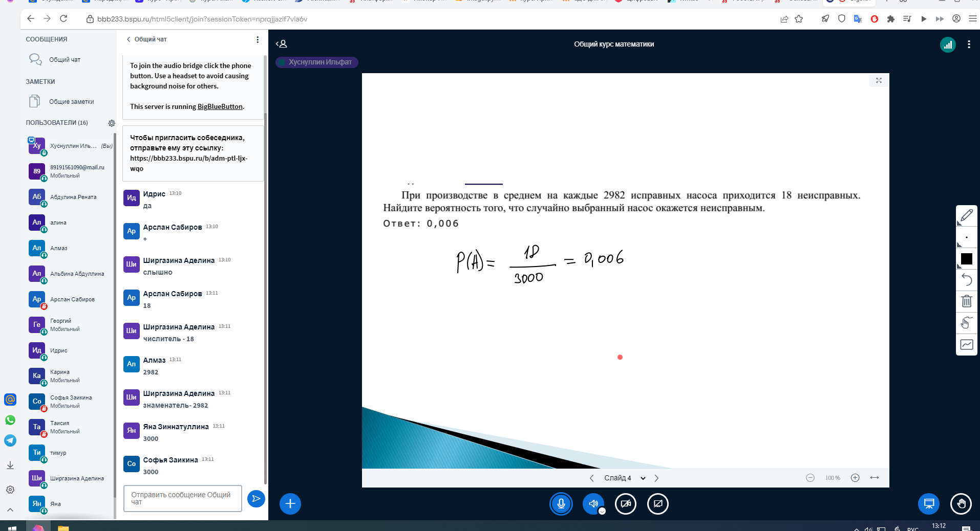Select the pencil drawing tool
Viewport: 980px width, 531px height.
tap(966, 216)
